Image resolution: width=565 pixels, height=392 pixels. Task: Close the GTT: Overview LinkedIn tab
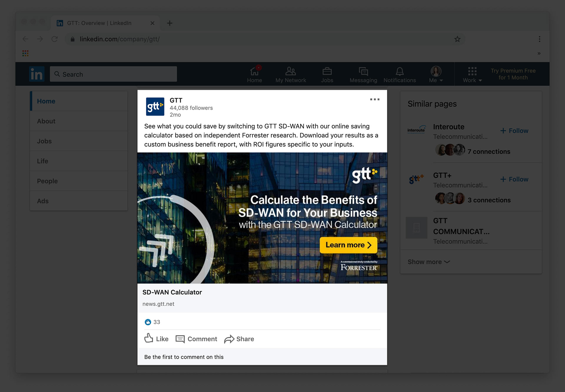[x=152, y=23]
